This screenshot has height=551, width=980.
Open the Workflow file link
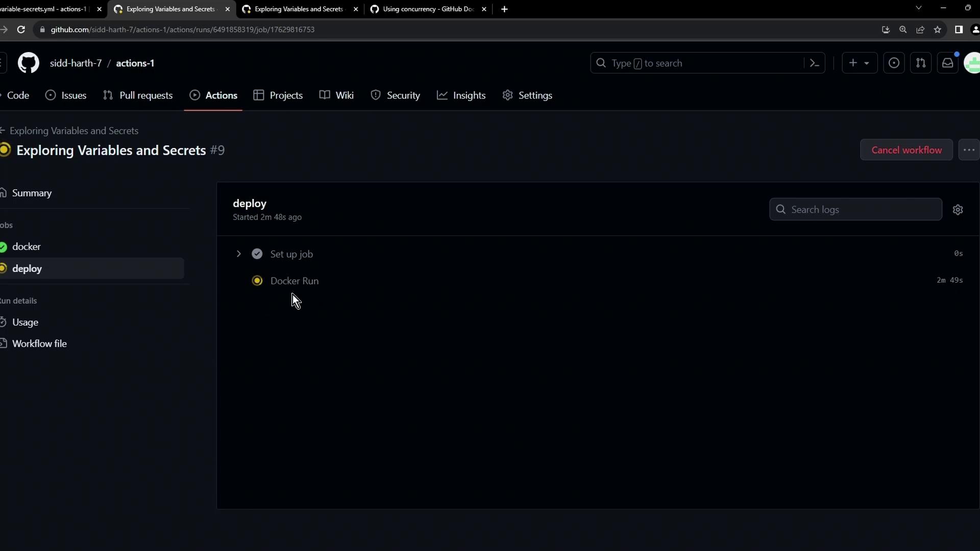39,344
